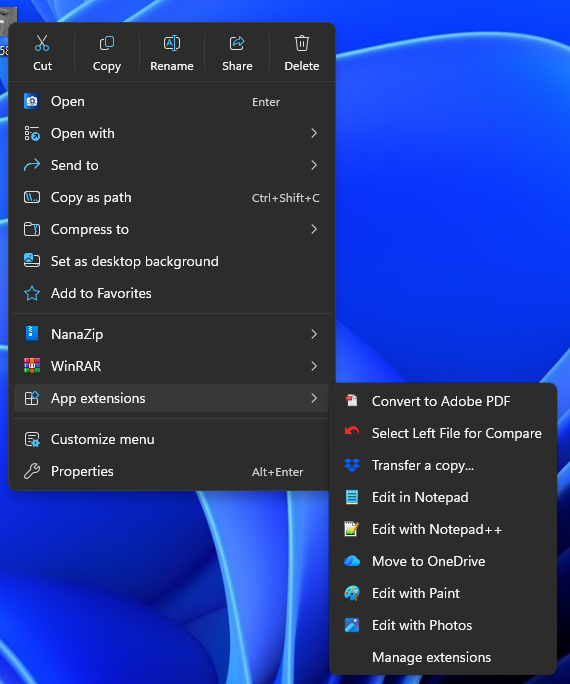Click the photo icon beside Open
570x684 pixels.
32,101
